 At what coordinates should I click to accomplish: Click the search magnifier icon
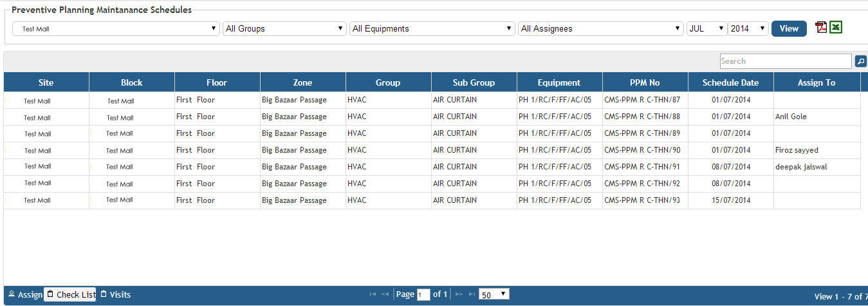pyautogui.click(x=860, y=61)
